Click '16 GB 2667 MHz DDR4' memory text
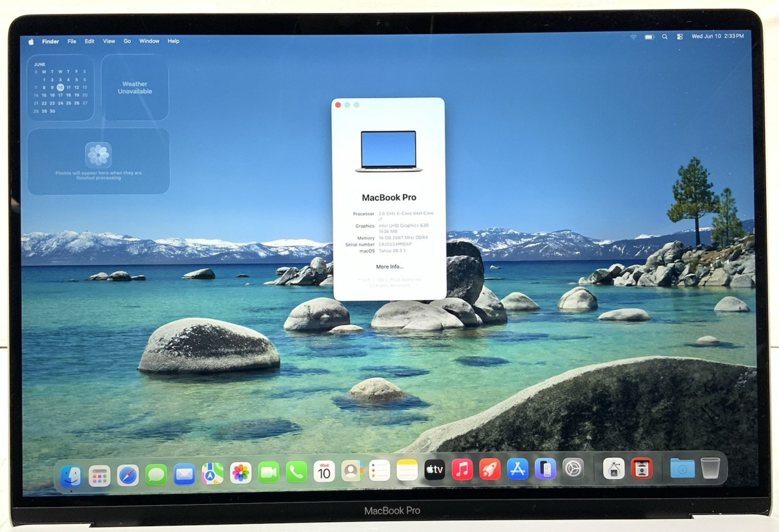The width and height of the screenshot is (779, 532). [x=403, y=238]
